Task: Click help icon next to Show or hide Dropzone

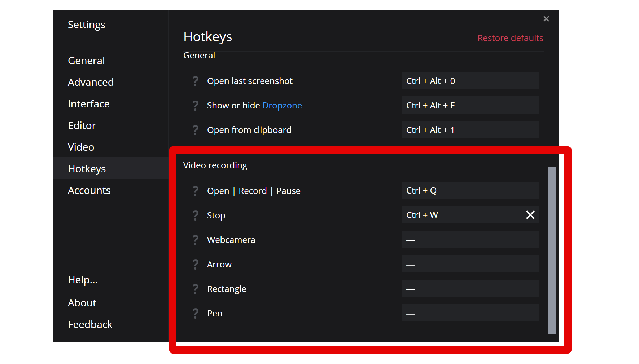Action: pyautogui.click(x=196, y=106)
